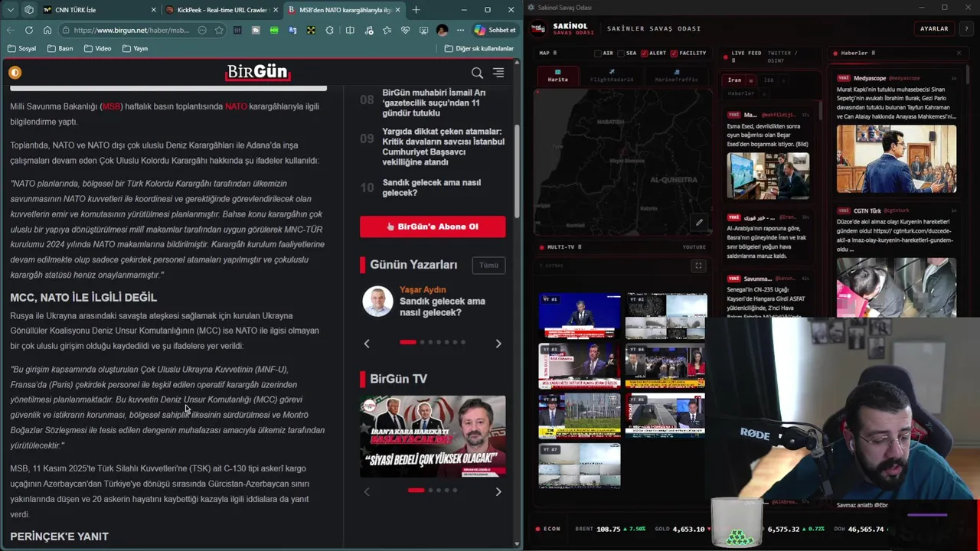Open the BirGün search icon
Viewport: 980px width, 551px height.
pyautogui.click(x=477, y=73)
